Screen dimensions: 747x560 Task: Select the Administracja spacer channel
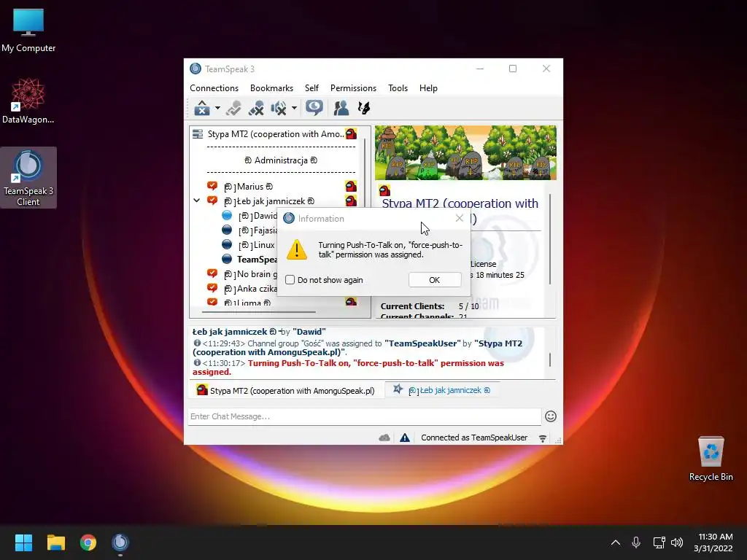(x=281, y=160)
